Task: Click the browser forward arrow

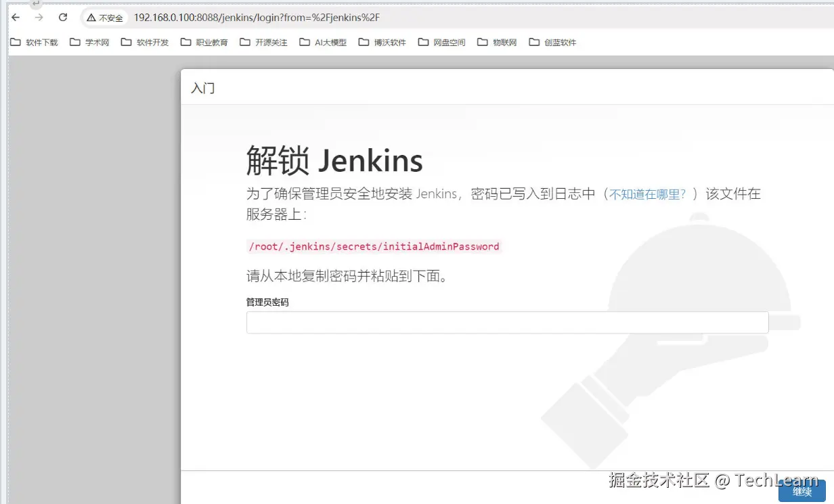Action: (39, 18)
